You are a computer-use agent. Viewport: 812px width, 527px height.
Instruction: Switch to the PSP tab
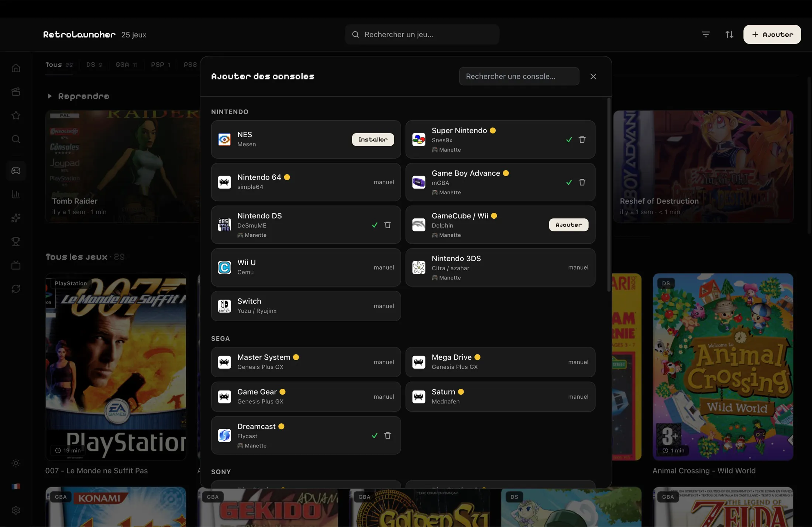(x=161, y=65)
